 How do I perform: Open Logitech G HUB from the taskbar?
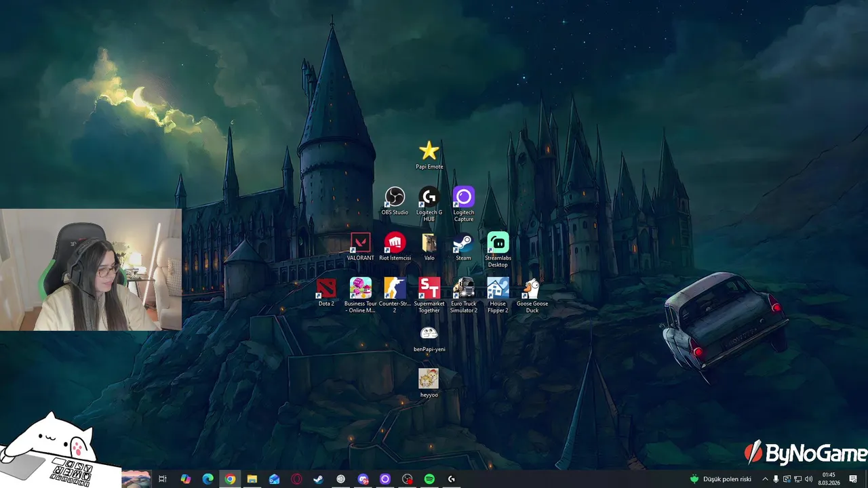tap(452, 479)
